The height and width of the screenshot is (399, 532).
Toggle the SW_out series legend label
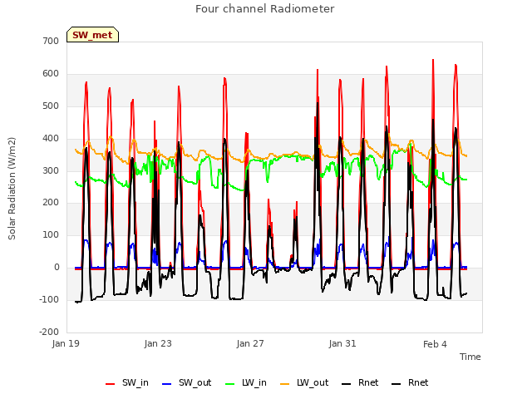coord(195,382)
